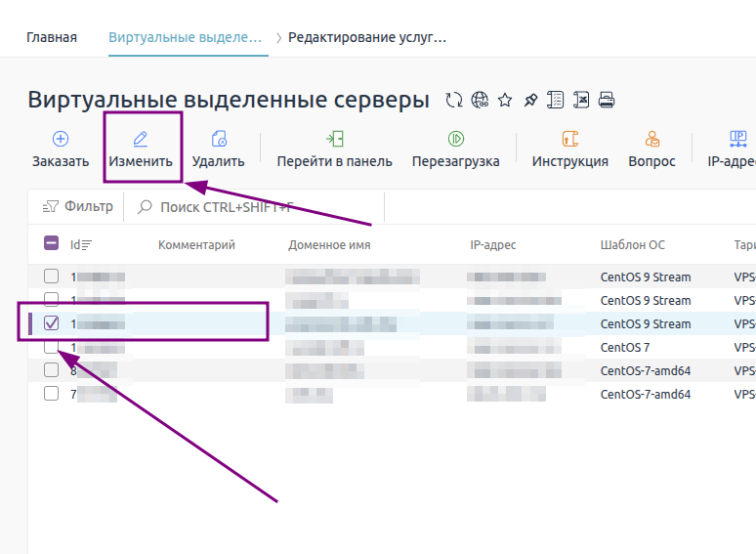This screenshot has height=554, width=756.
Task: Switch to the Главная tab
Action: (52, 37)
